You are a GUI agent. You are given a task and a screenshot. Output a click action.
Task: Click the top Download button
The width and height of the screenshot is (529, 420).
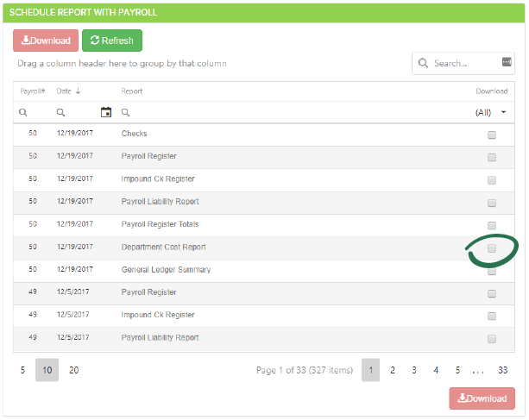(x=46, y=41)
